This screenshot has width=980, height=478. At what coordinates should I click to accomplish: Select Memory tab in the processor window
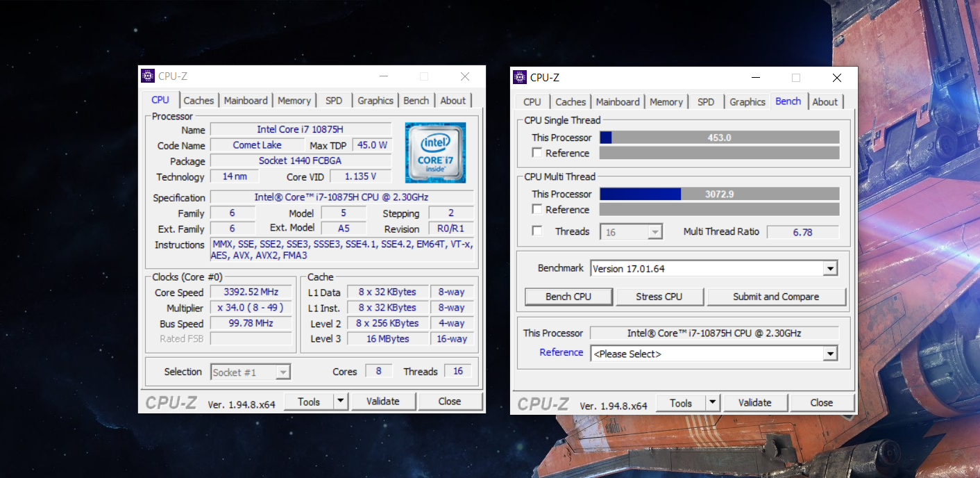[x=294, y=101]
